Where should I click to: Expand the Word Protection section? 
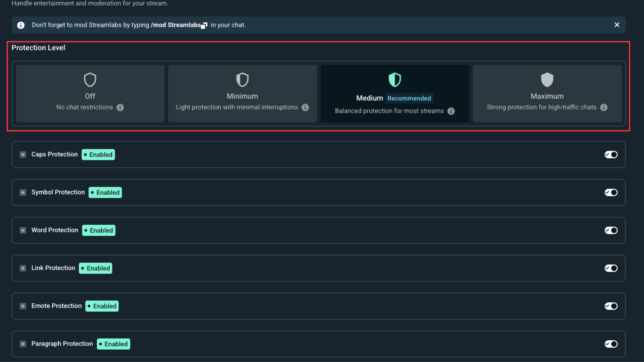(23, 230)
